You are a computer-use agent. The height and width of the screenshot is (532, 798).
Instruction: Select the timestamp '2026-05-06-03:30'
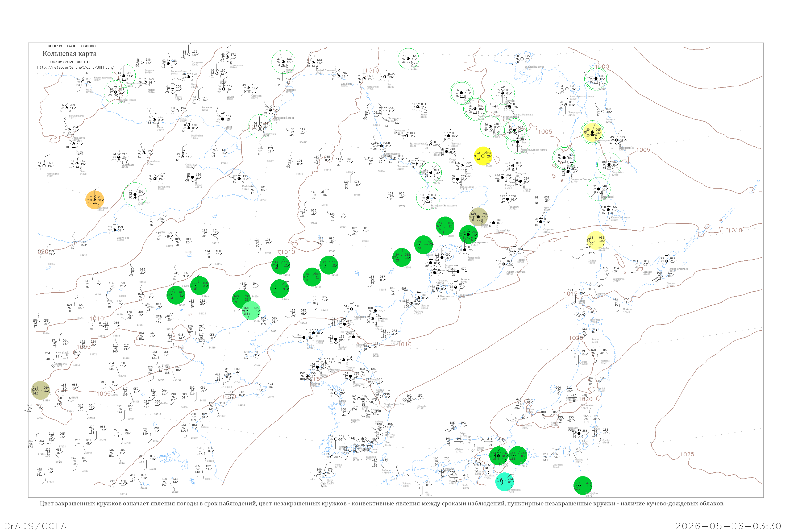pos(728,526)
